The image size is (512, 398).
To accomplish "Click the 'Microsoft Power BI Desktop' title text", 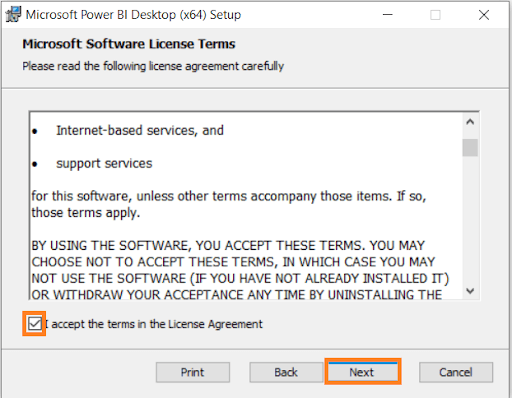I will 133,15.
